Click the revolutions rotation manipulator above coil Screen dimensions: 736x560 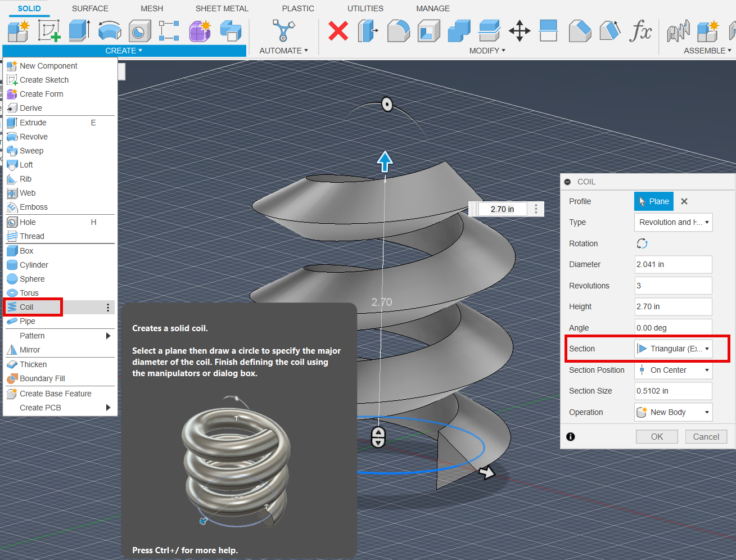pyautogui.click(x=387, y=105)
